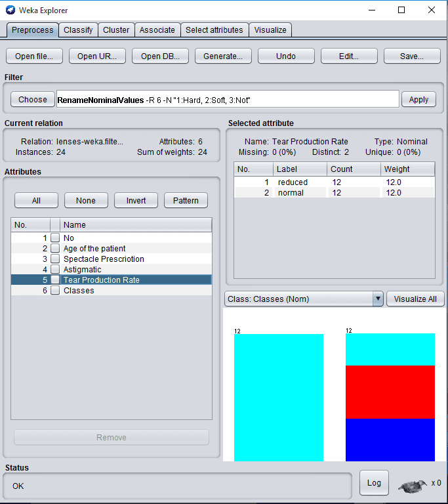Apply the RenameNominalValues filter
Screen dimensions: 448x504
(418, 99)
